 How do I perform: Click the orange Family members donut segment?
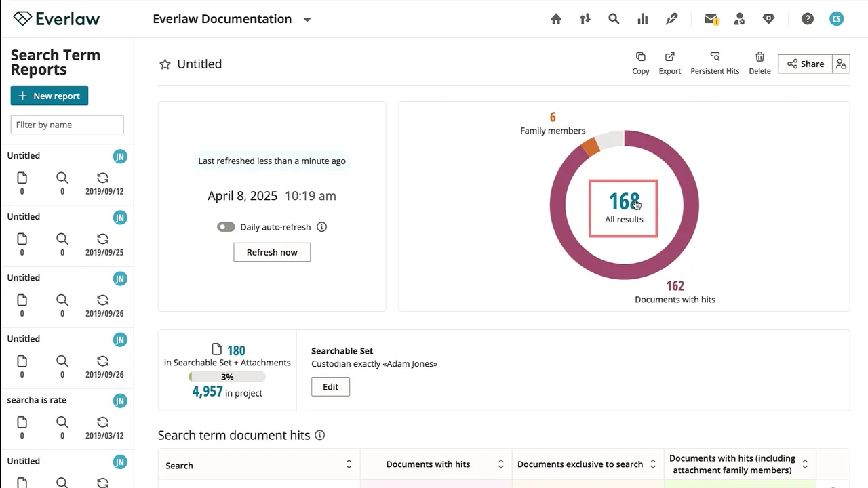(x=590, y=147)
